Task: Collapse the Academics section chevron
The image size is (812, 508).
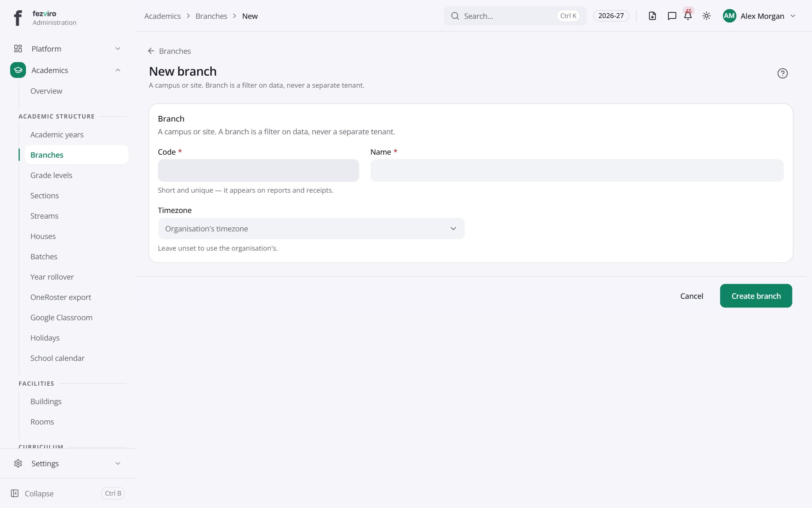Action: click(118, 70)
